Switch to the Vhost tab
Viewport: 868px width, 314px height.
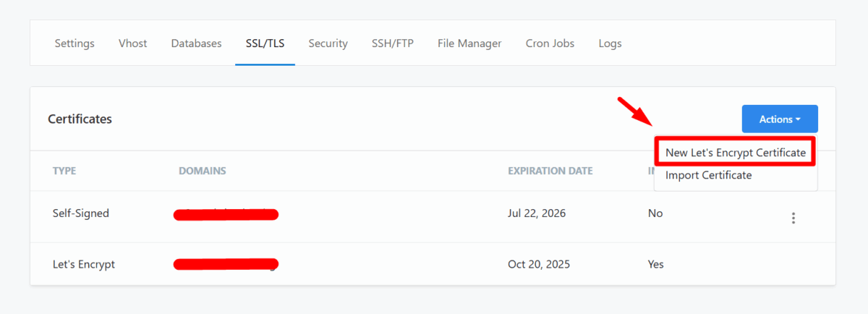(133, 43)
